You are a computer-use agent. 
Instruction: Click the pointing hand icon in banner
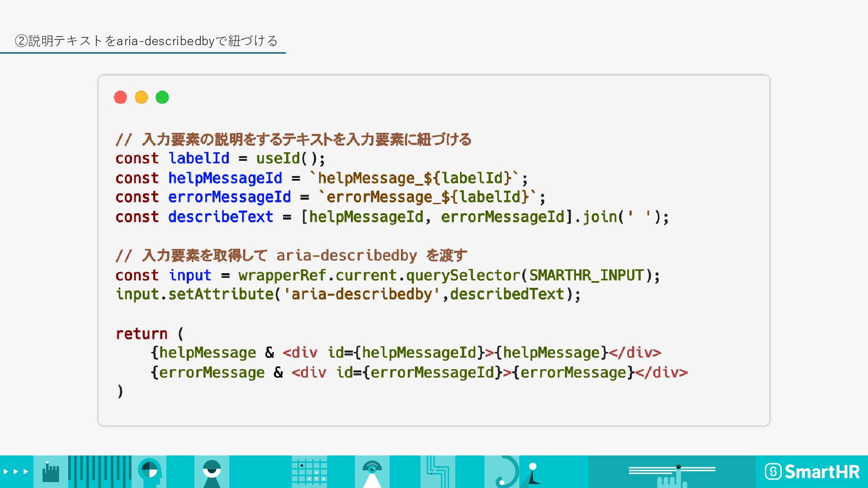coord(50,472)
